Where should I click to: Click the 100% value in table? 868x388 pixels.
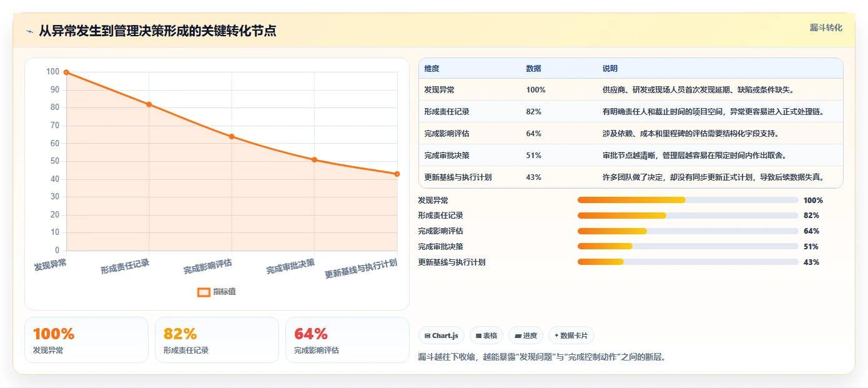point(536,90)
